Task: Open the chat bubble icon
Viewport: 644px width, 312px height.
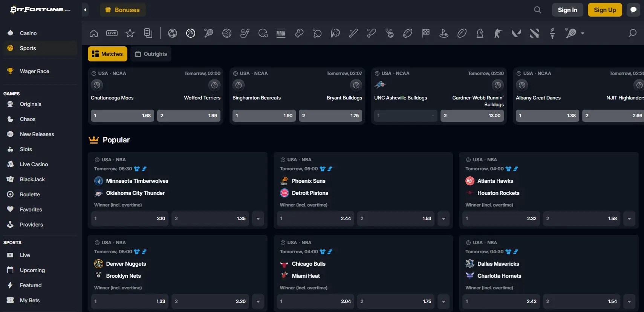Action: click(x=633, y=10)
